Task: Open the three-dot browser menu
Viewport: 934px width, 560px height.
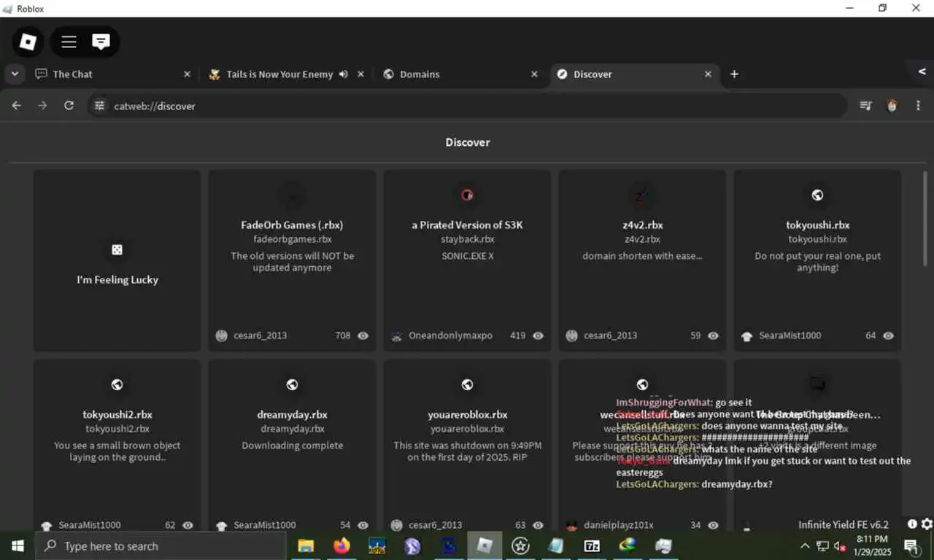Action: (x=918, y=106)
